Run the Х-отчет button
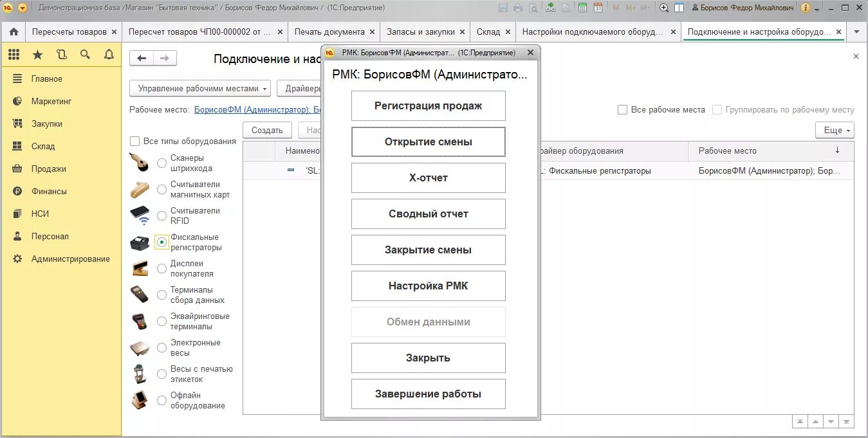The height and width of the screenshot is (438, 868). [429, 178]
